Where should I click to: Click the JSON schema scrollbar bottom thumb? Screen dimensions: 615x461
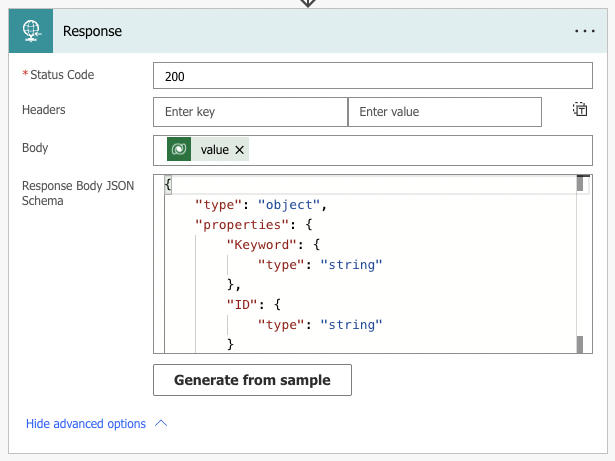click(x=580, y=344)
